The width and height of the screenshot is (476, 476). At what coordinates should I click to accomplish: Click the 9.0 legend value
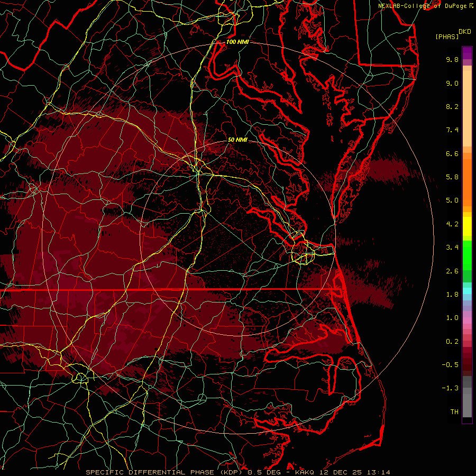pyautogui.click(x=452, y=83)
